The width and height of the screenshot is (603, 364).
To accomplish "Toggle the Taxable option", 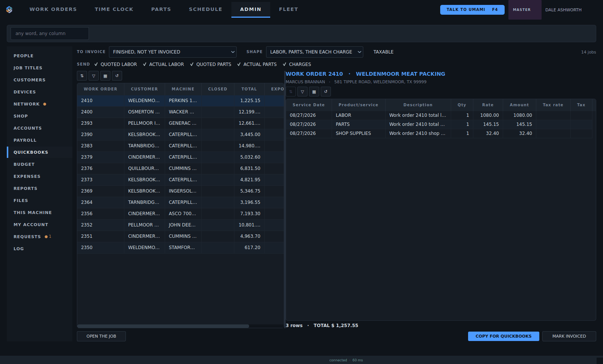I will point(383,52).
